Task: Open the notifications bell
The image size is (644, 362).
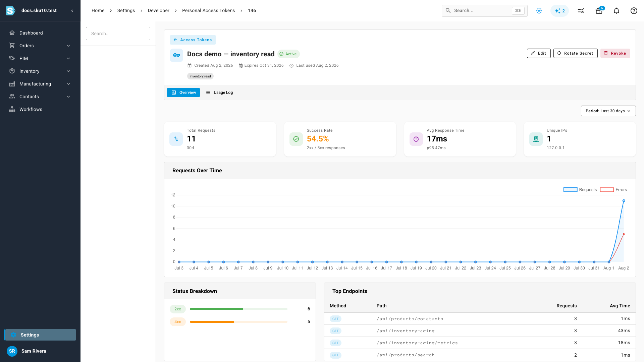Action: pyautogui.click(x=616, y=11)
